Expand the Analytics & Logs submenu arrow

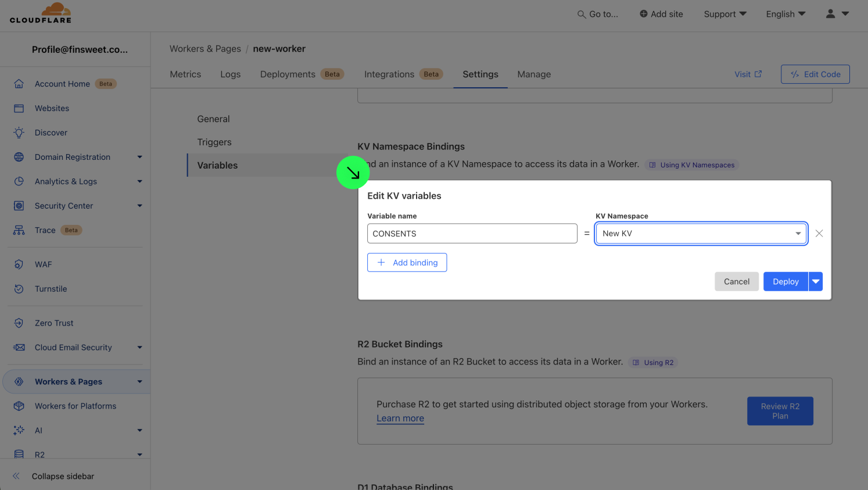(x=140, y=181)
